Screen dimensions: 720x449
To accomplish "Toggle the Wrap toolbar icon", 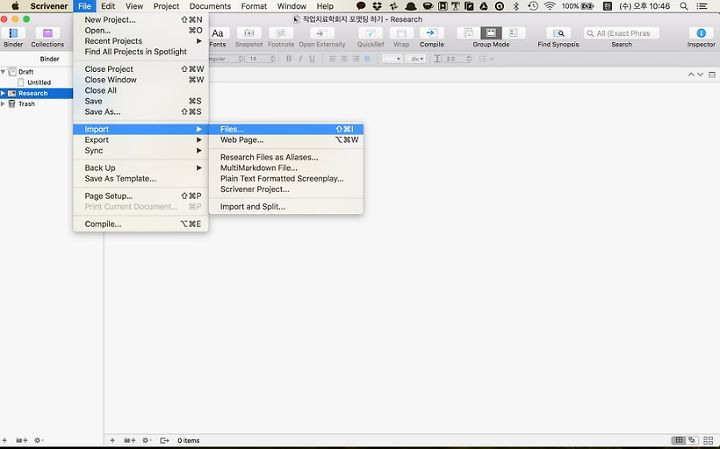I will coord(401,34).
